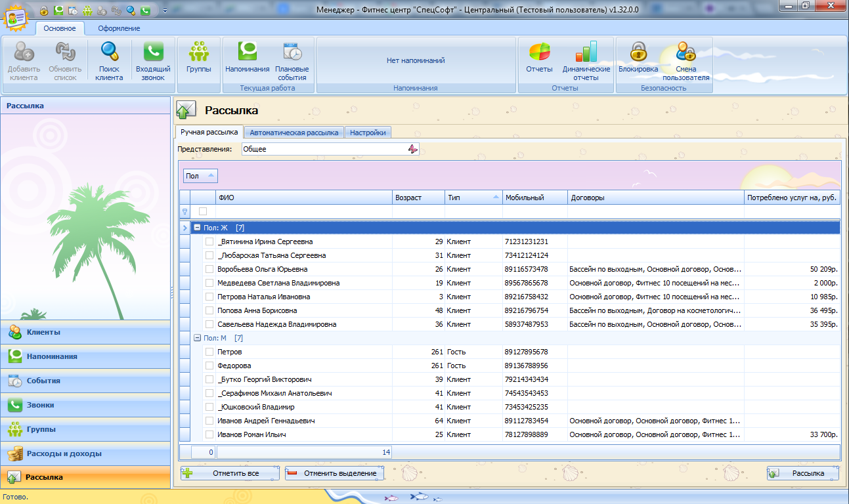Open Planned events calendar icon
The image size is (849, 504).
[x=292, y=52]
